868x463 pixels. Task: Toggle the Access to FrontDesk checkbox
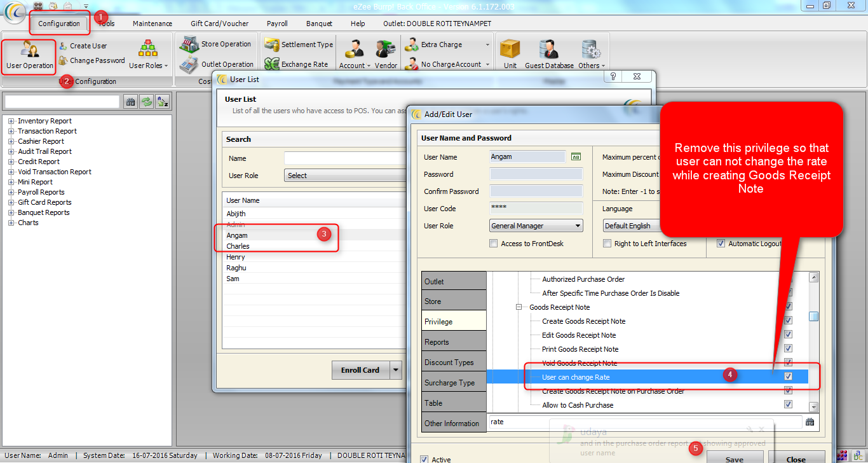pos(494,244)
